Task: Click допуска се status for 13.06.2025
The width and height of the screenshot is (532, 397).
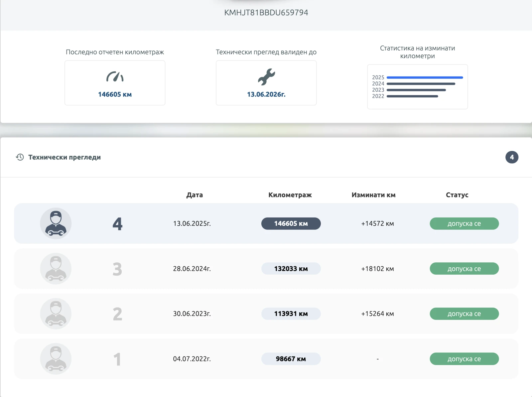Action: pos(464,223)
